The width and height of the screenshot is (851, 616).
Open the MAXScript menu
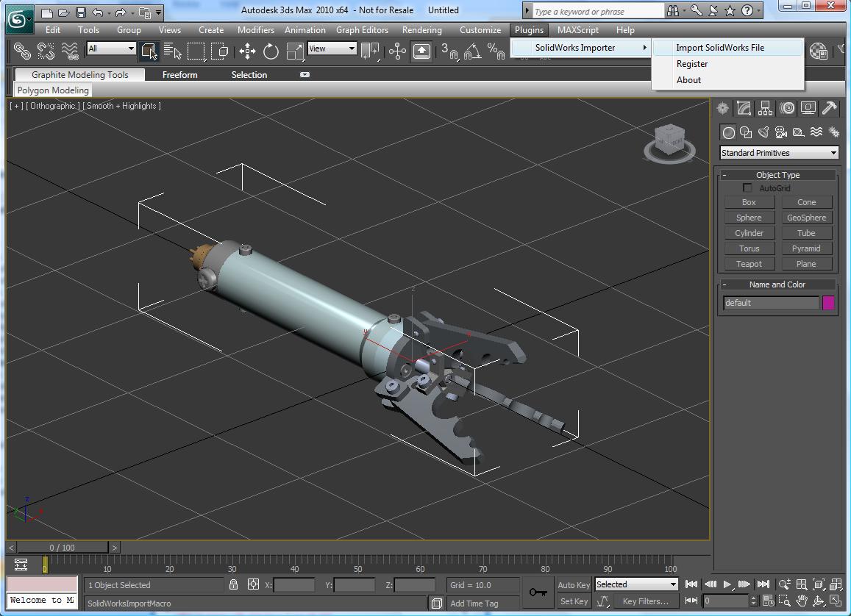click(578, 30)
